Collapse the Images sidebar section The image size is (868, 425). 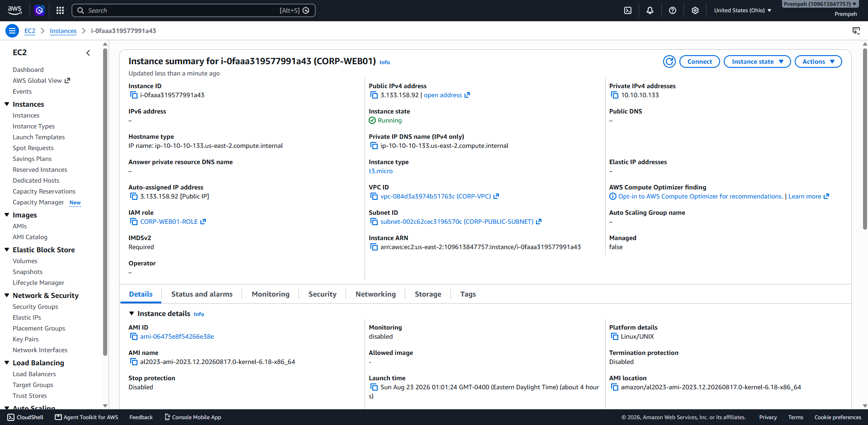tap(7, 215)
